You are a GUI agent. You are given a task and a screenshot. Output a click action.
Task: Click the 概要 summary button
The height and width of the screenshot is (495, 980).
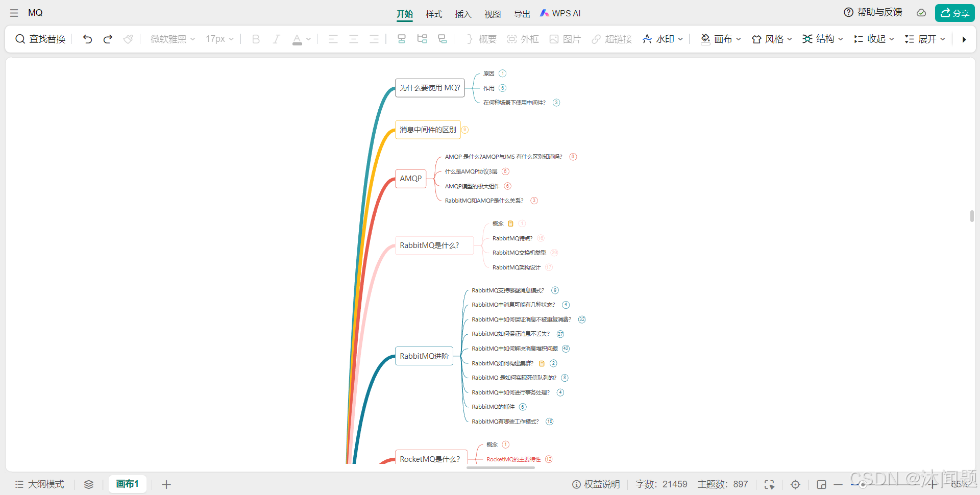(x=481, y=39)
